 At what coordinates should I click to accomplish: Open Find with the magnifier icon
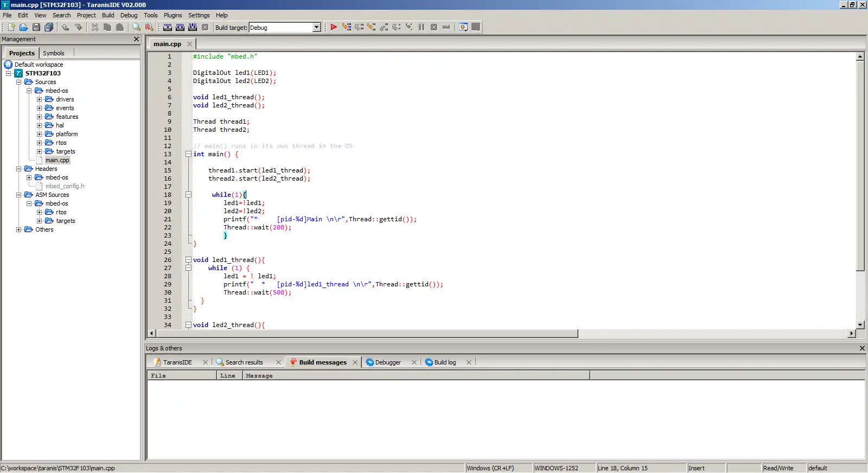(x=137, y=27)
